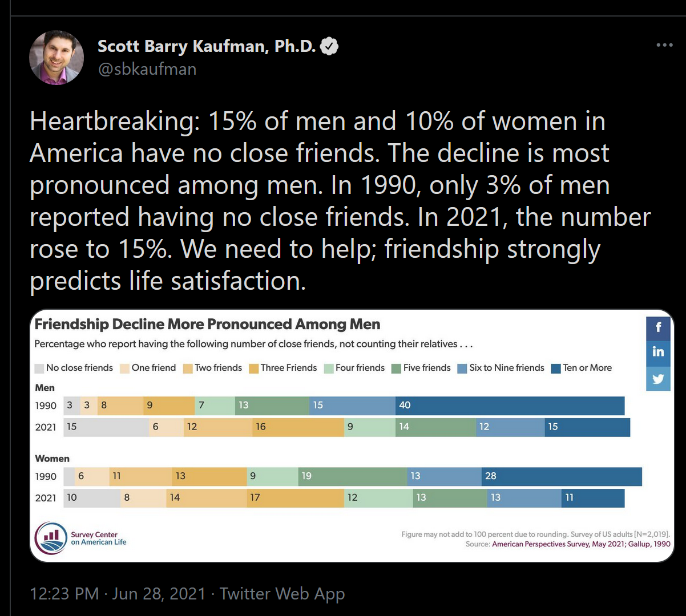Click the Twitter Web App source link

point(282,594)
